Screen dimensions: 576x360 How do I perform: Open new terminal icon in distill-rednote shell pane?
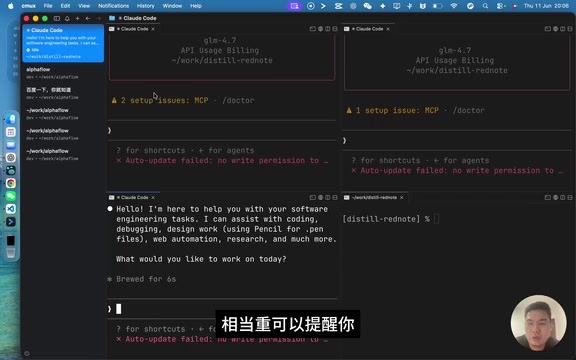pos(548,197)
